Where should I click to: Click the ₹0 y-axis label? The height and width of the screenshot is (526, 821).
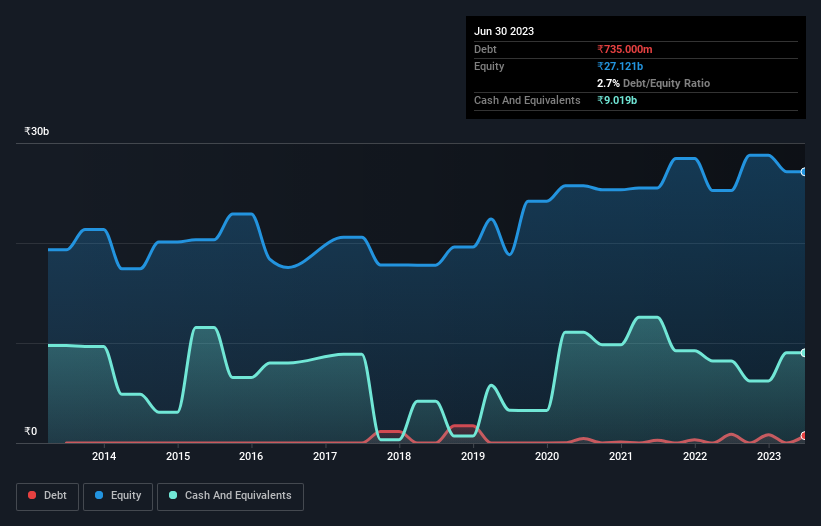point(31,431)
